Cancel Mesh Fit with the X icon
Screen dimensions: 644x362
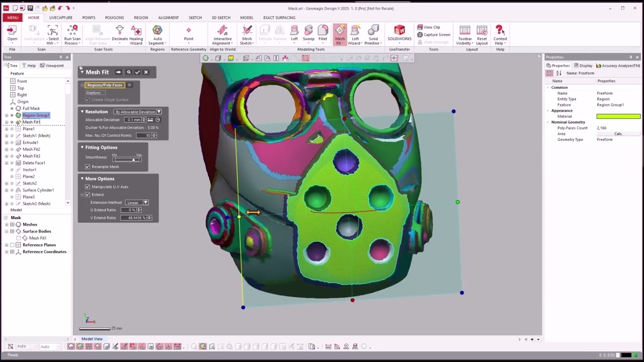146,72
